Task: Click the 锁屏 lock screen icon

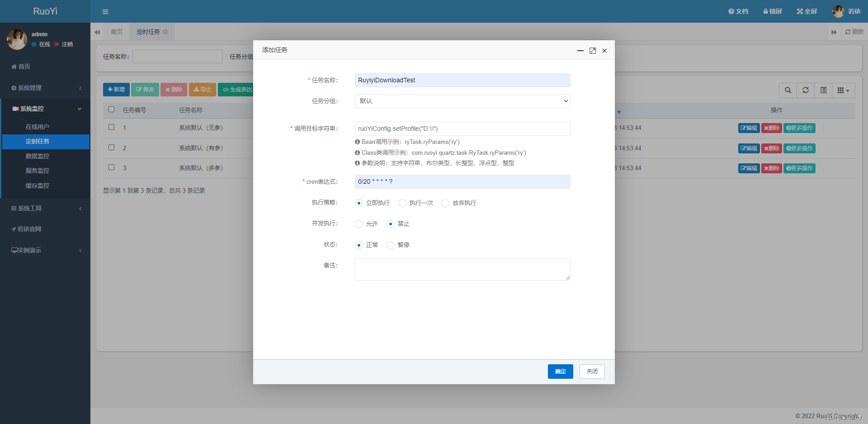Action: [773, 11]
